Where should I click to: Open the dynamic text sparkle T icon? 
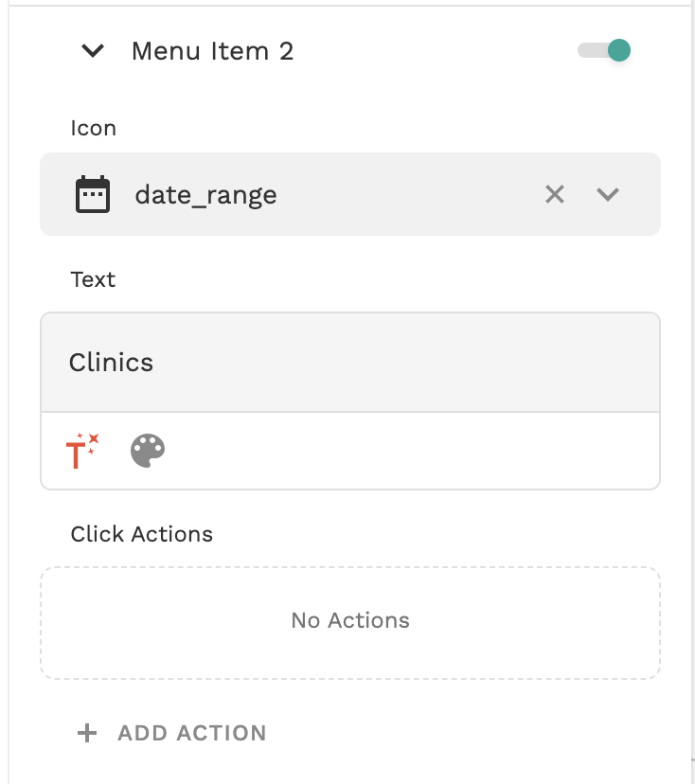click(x=83, y=451)
